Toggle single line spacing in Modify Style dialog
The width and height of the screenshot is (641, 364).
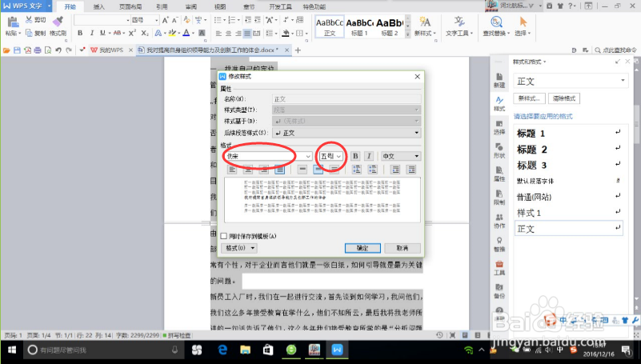[302, 169]
